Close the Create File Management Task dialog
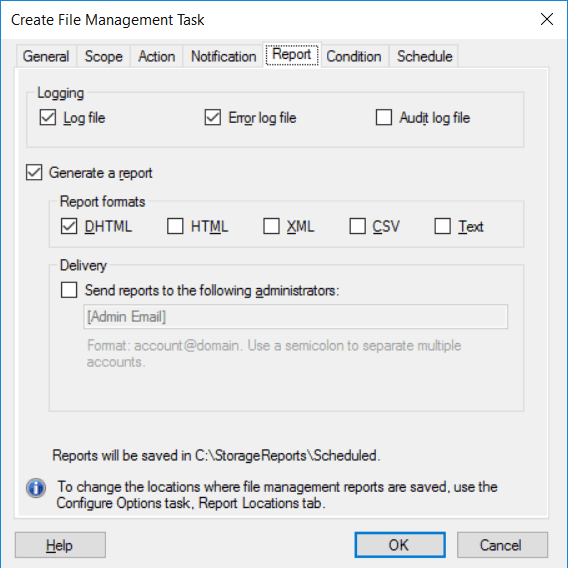The height and width of the screenshot is (568, 568). 547,19
